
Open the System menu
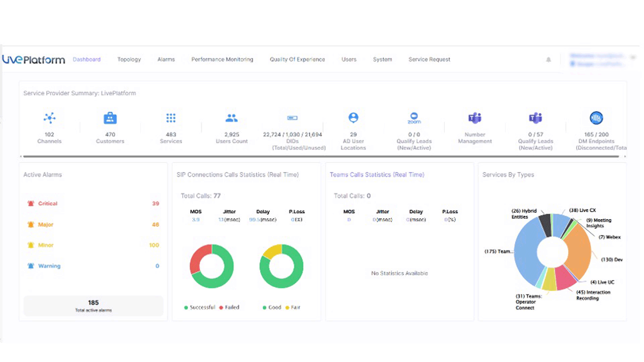point(382,59)
